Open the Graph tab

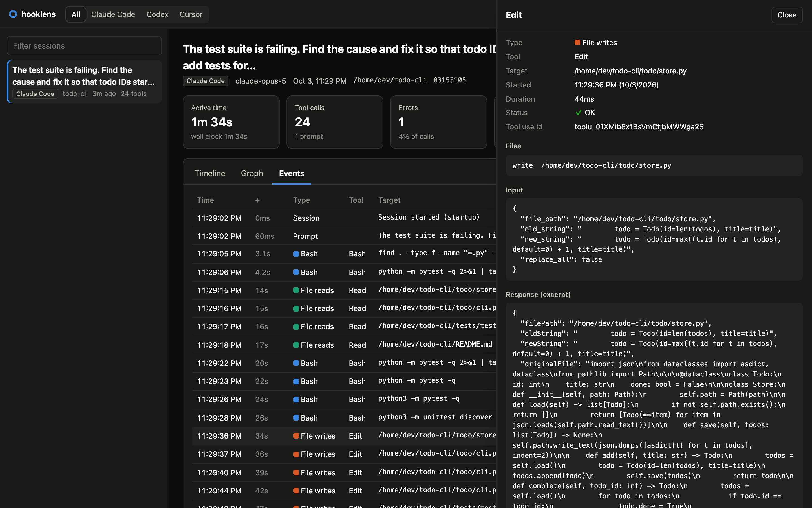click(x=252, y=173)
